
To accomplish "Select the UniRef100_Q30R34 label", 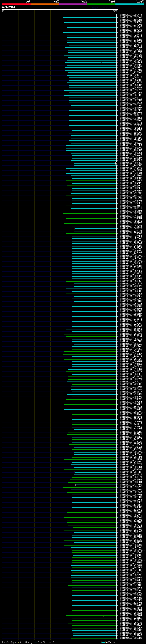I will pos(131,231).
